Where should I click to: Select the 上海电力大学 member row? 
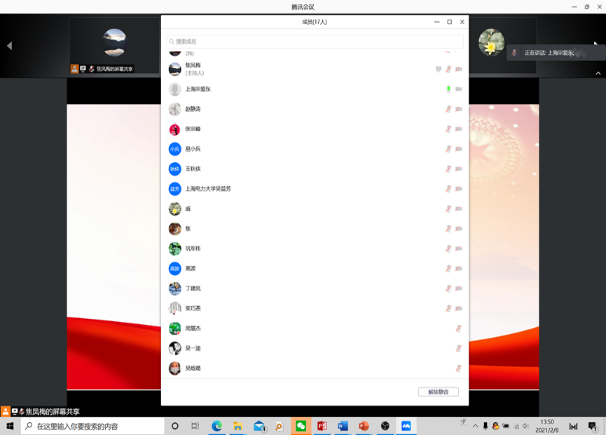tap(315, 189)
